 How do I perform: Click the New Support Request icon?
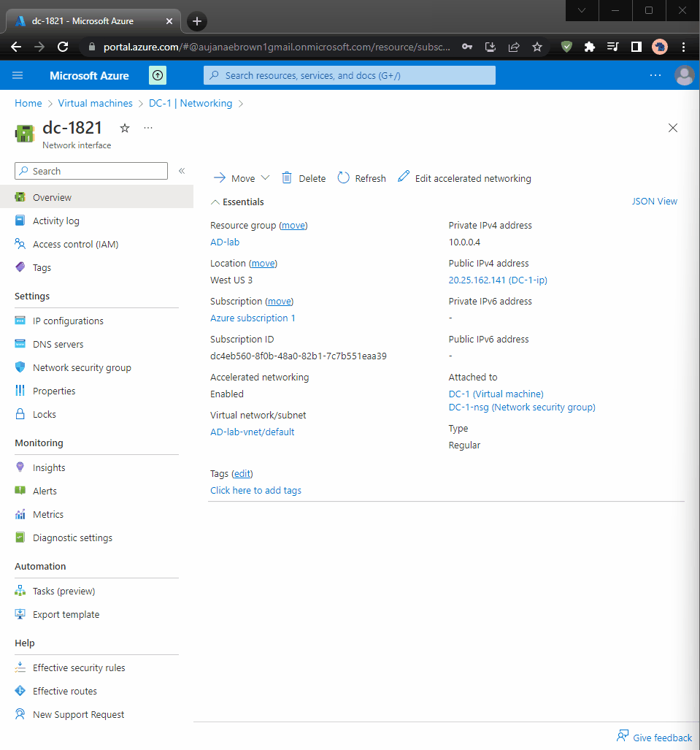20,713
